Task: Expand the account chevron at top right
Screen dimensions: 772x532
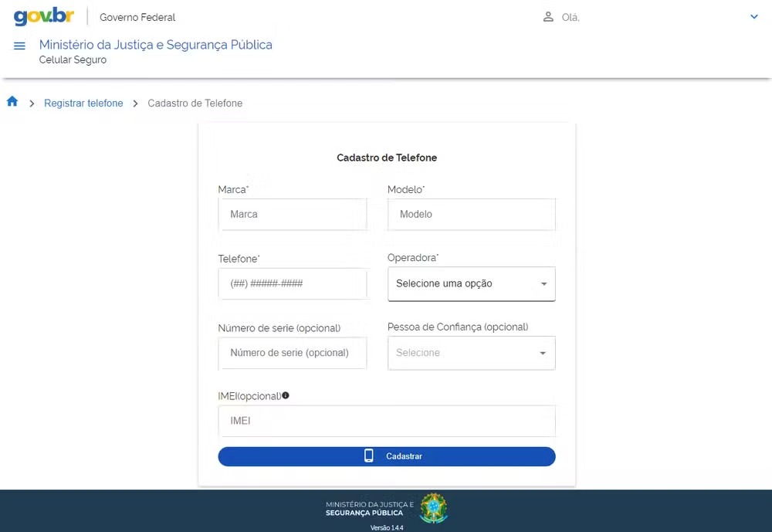Action: point(754,16)
